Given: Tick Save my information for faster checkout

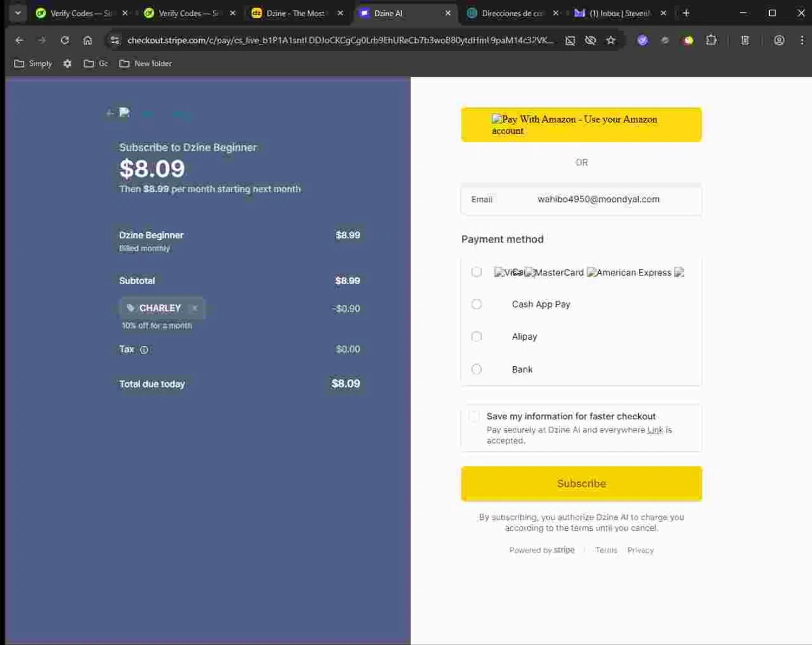Looking at the screenshot, I should tap(474, 416).
